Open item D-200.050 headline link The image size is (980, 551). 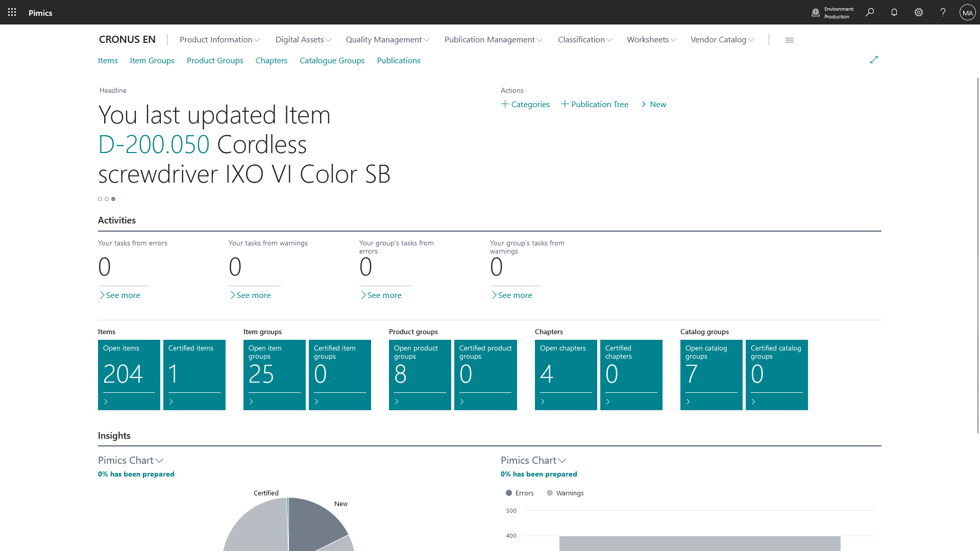click(154, 144)
